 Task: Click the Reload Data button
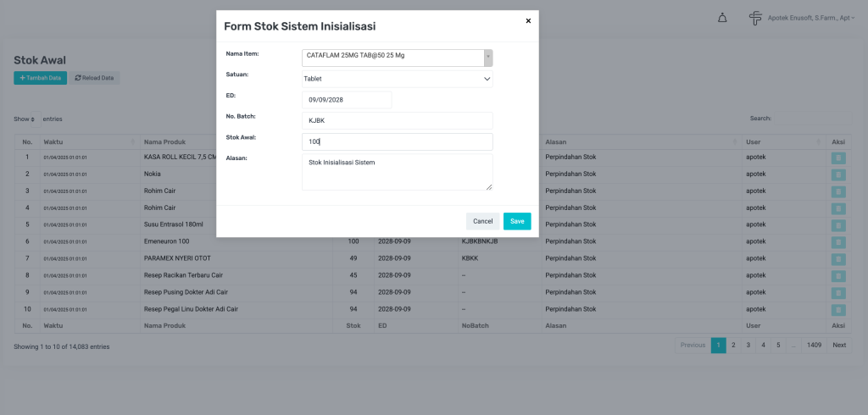pos(94,78)
